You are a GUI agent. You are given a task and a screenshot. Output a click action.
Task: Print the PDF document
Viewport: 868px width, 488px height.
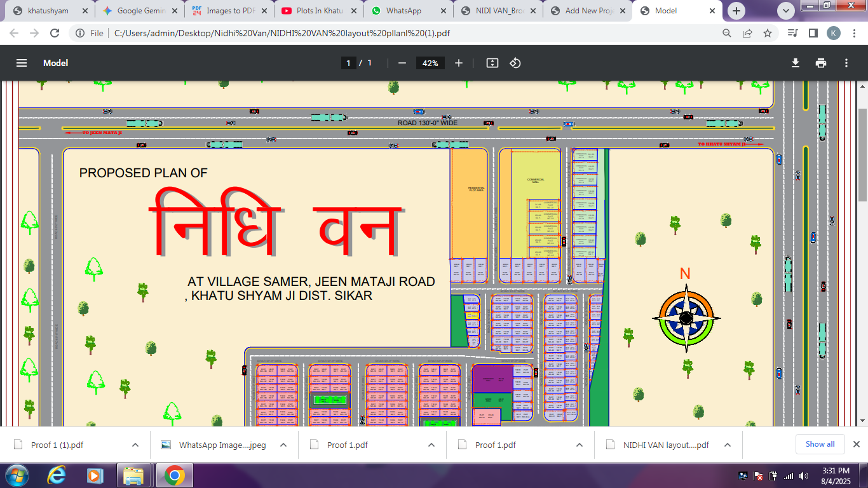821,63
